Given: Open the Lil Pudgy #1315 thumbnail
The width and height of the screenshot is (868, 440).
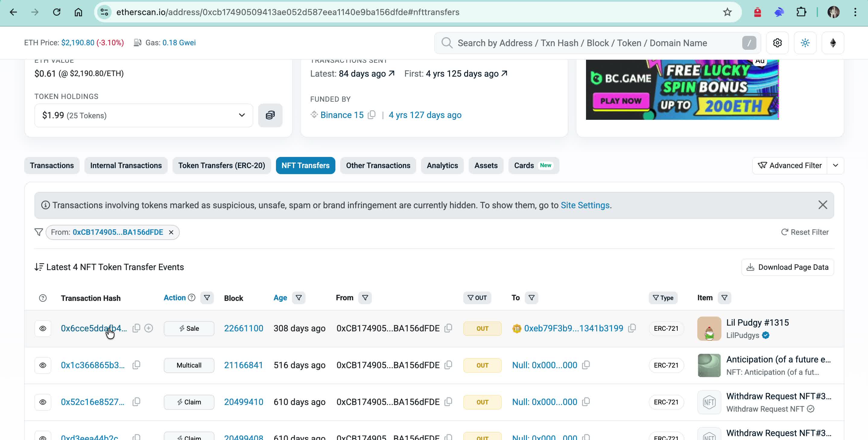Looking at the screenshot, I should click(709, 328).
